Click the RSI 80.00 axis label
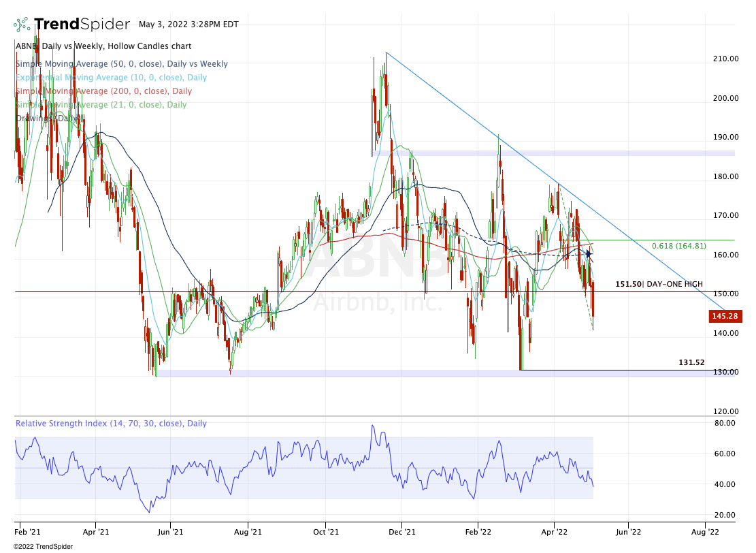Viewport: 756px width, 553px height. pos(725,423)
